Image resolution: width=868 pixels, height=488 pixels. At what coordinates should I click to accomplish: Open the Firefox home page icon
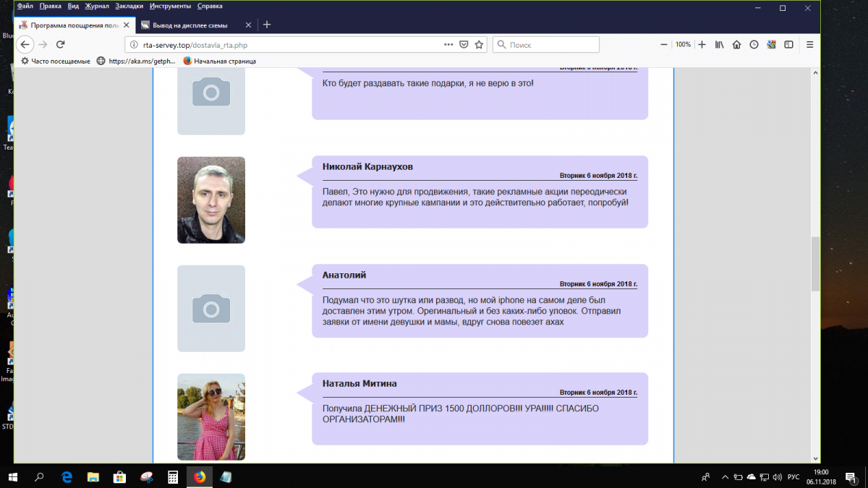point(736,45)
